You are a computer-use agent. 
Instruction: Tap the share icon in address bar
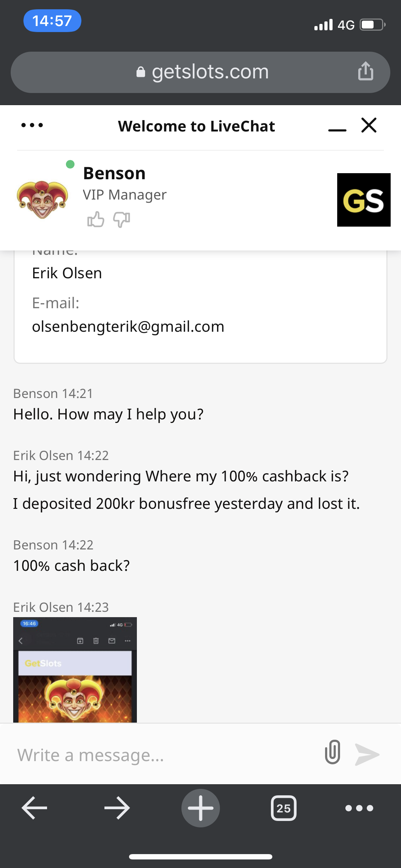(x=365, y=71)
